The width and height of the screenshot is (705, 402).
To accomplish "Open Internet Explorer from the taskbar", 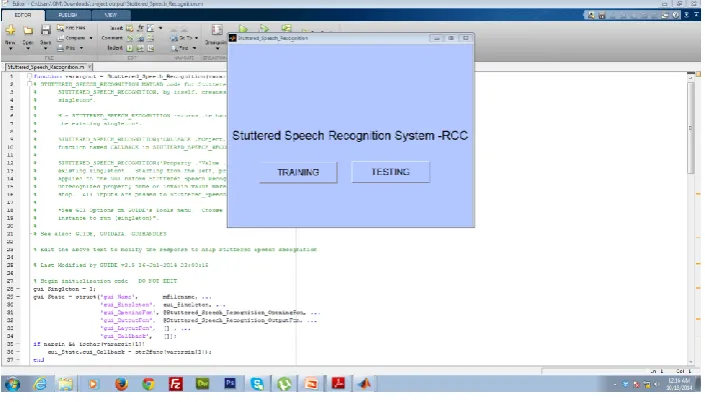I will pyautogui.click(x=40, y=384).
